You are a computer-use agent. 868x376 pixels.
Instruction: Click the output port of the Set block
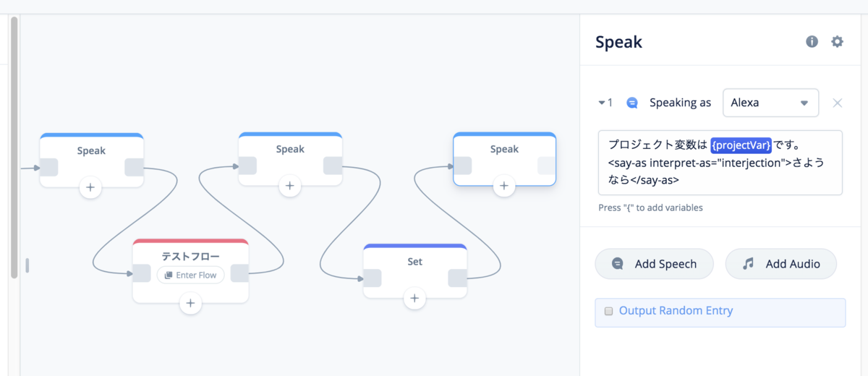point(457,278)
